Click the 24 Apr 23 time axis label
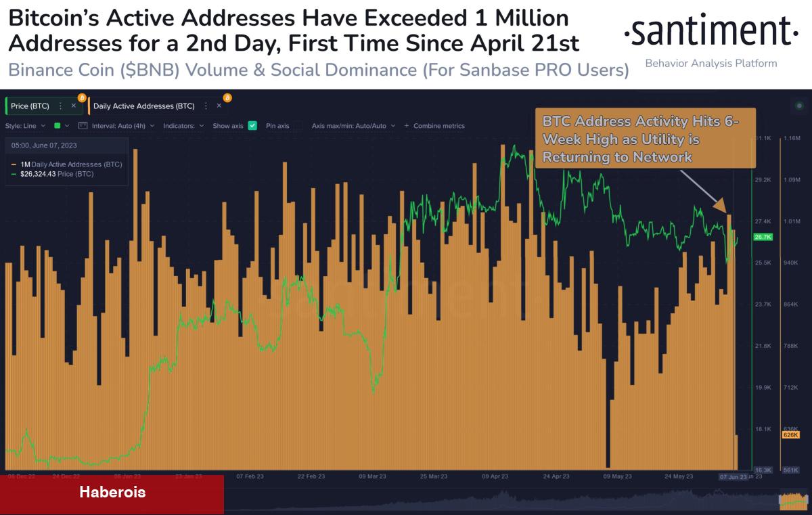 [556, 476]
